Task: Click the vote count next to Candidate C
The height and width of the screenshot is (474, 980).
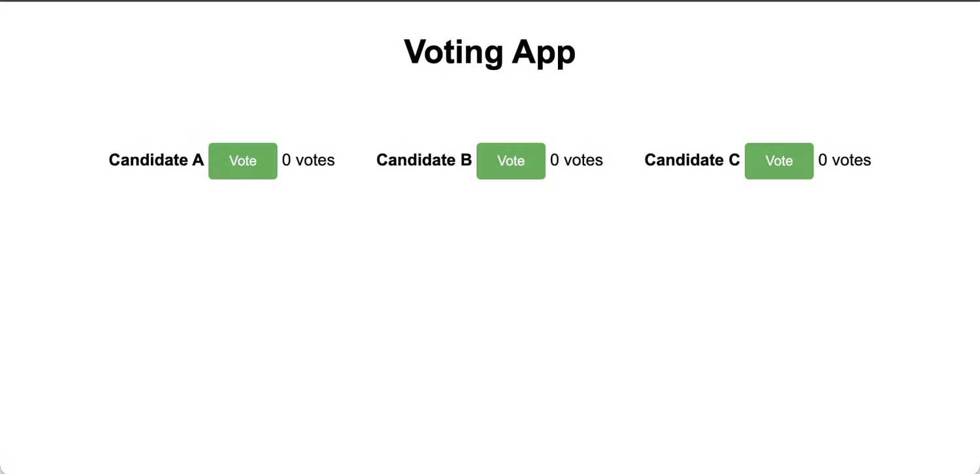Action: [x=844, y=160]
